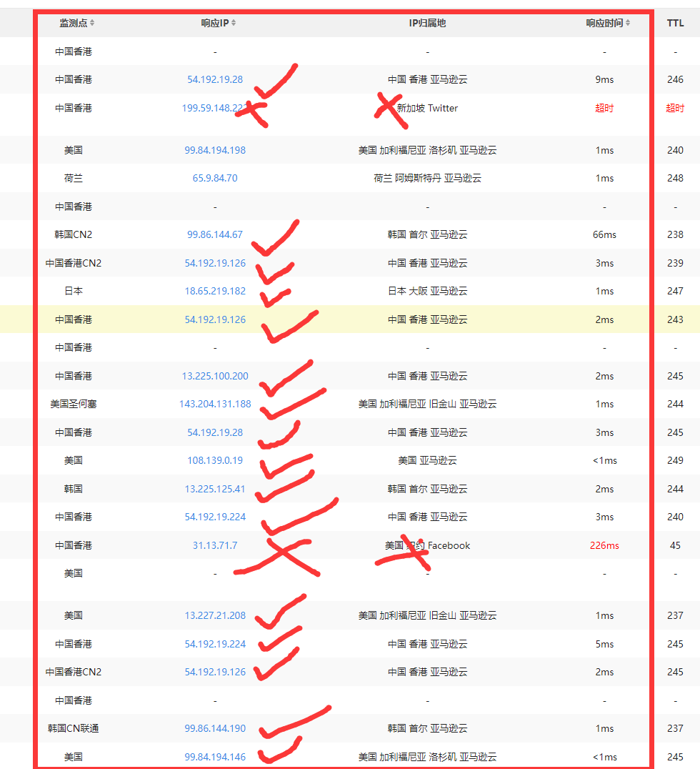Click the IP link 13.227.21.208
The height and width of the screenshot is (769, 700).
(x=215, y=615)
